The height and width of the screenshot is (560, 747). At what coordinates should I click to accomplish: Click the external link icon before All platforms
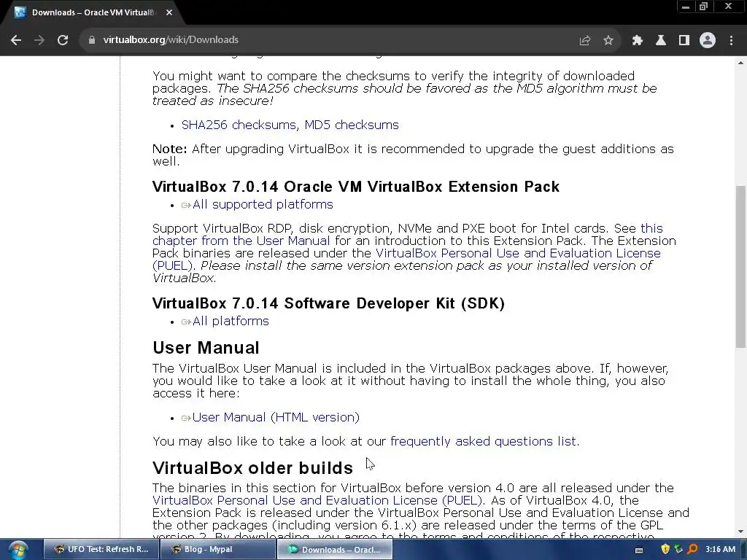click(x=186, y=322)
